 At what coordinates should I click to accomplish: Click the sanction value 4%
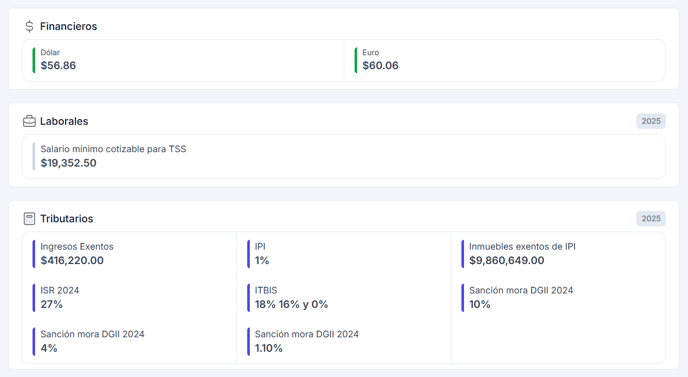(49, 348)
